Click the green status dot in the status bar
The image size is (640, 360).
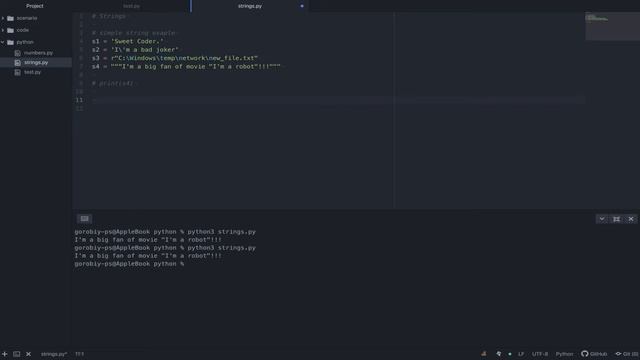point(510,354)
